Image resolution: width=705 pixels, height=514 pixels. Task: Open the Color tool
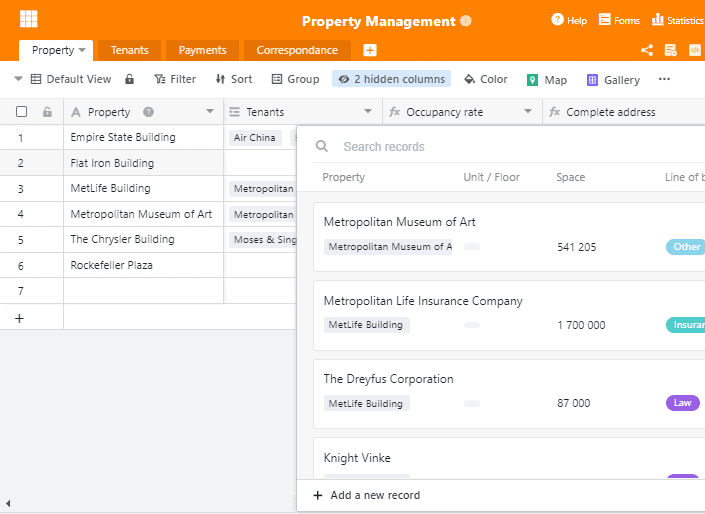coord(486,79)
